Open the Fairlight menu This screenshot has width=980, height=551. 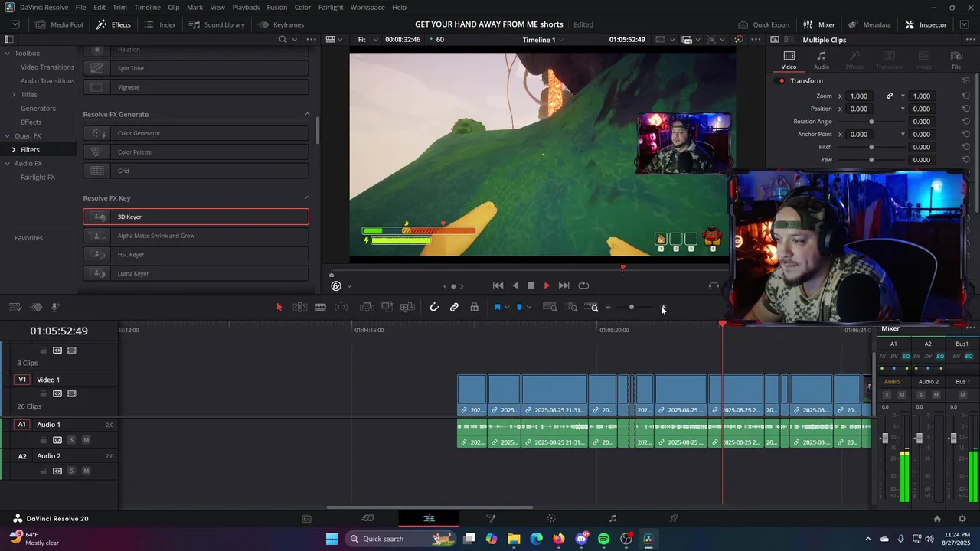point(331,7)
